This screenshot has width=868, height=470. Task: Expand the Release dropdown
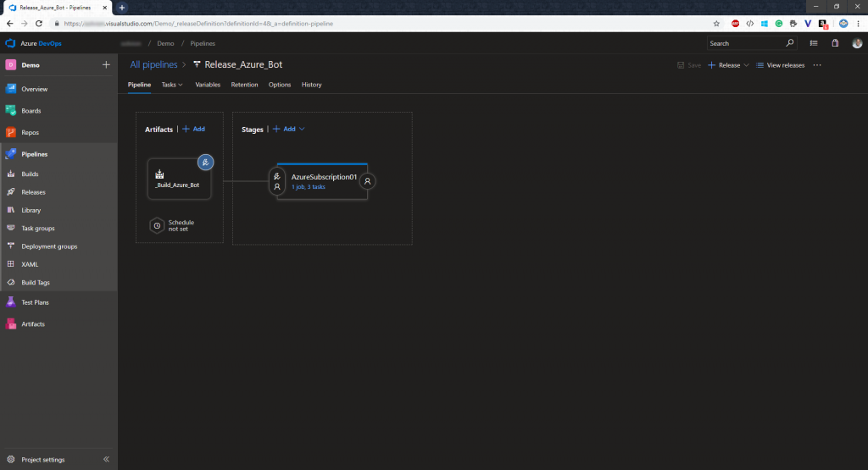(746, 65)
